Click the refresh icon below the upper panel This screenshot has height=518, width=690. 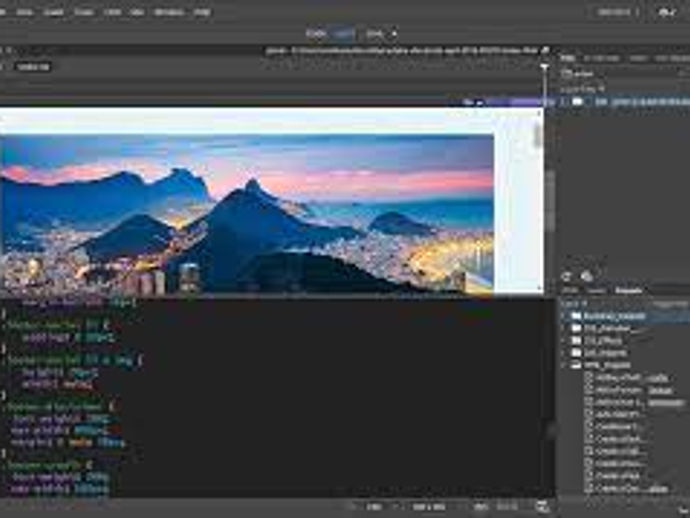[566, 277]
